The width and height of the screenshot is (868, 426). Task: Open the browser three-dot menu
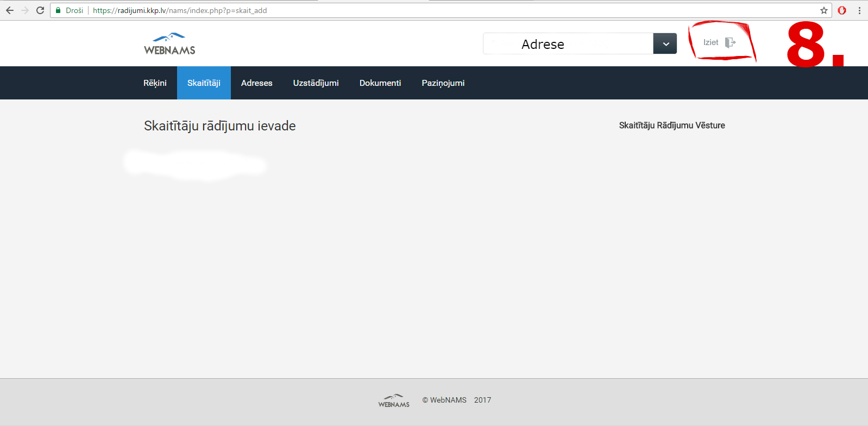(859, 10)
